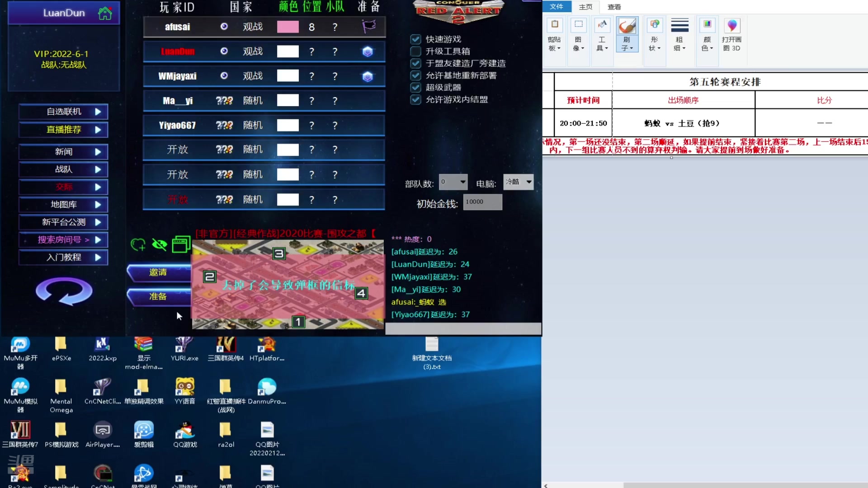Image resolution: width=868 pixels, height=488 pixels.
Task: Click afusai's pink color swatch
Action: tap(288, 27)
